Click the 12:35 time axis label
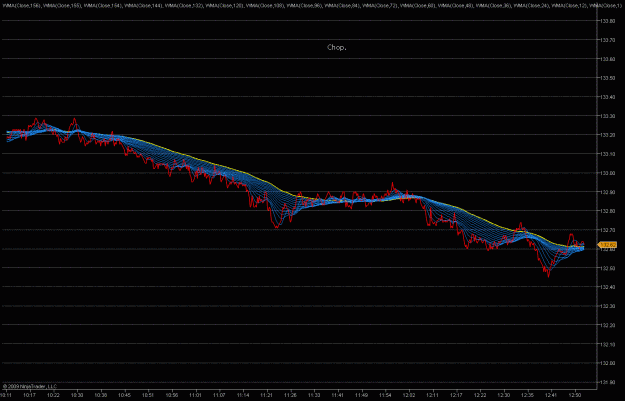The image size is (625, 401). [x=528, y=395]
